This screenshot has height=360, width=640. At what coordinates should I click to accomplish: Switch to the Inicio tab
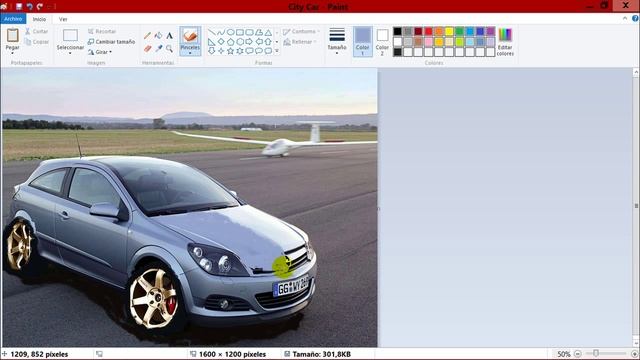click(x=39, y=19)
